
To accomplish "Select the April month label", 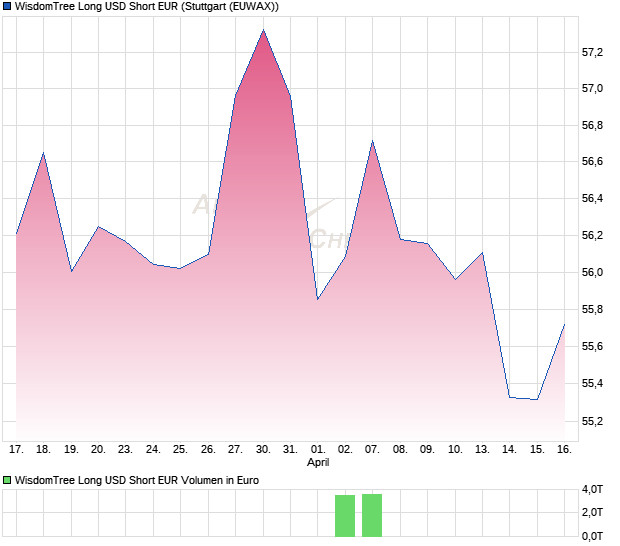I will tap(318, 462).
